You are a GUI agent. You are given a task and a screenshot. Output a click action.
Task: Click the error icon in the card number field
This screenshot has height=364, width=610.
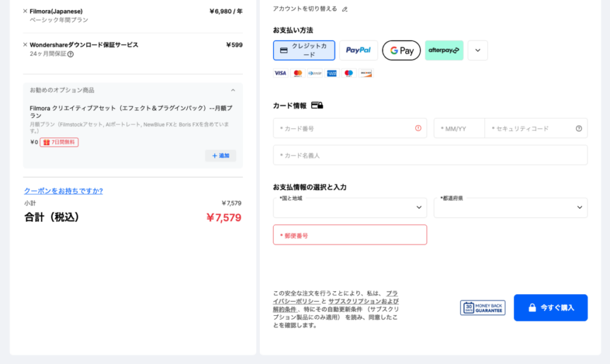click(418, 128)
